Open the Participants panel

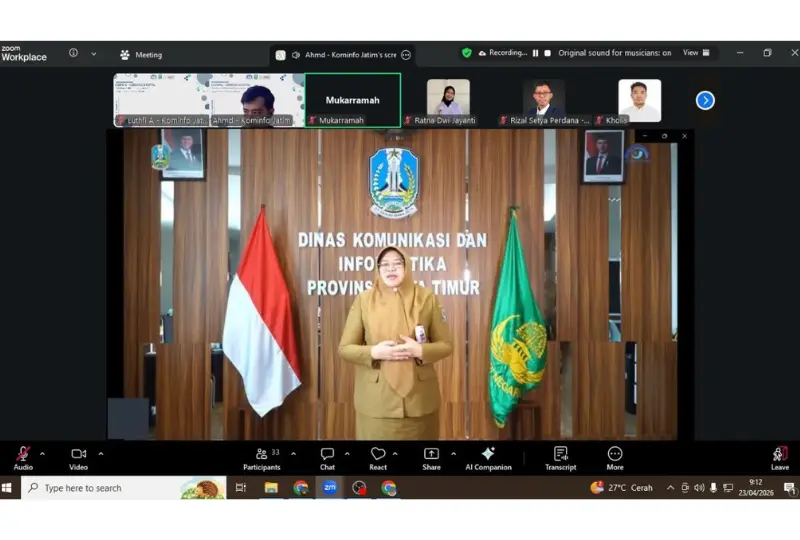click(262, 455)
